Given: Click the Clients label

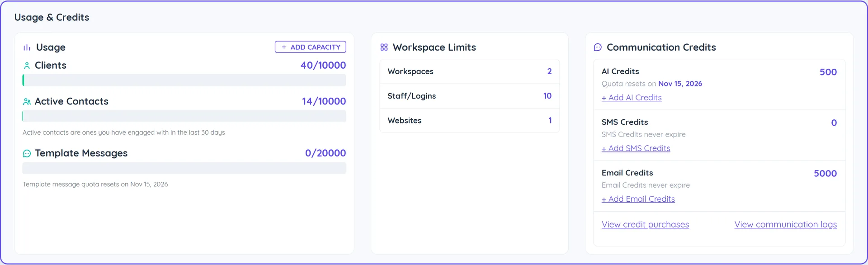Looking at the screenshot, I should pos(51,65).
